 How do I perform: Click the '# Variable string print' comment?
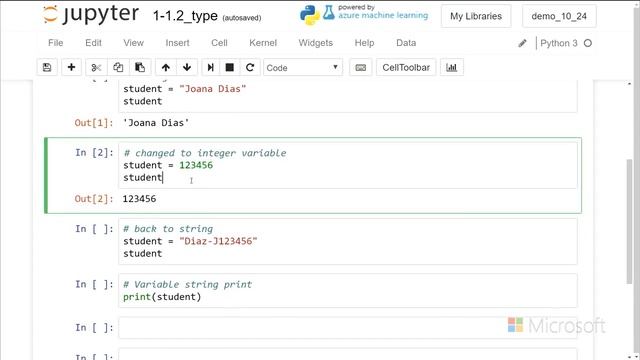(187, 284)
